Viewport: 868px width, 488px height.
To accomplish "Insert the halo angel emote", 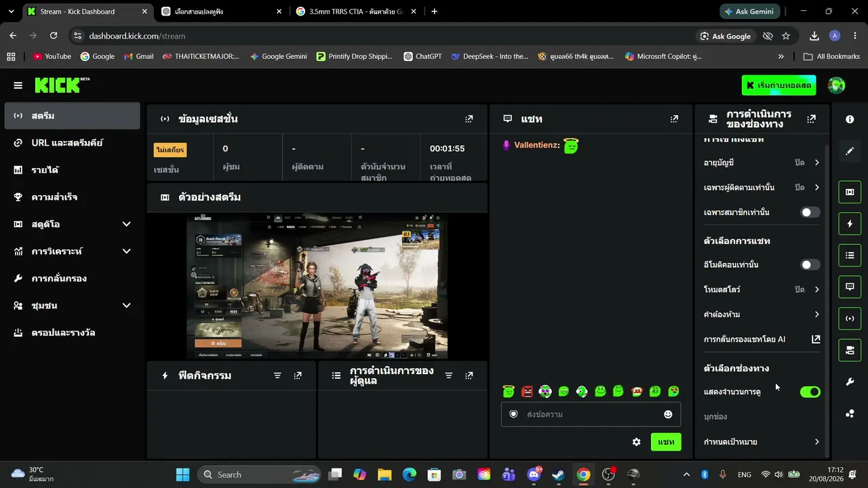I will 509,391.
